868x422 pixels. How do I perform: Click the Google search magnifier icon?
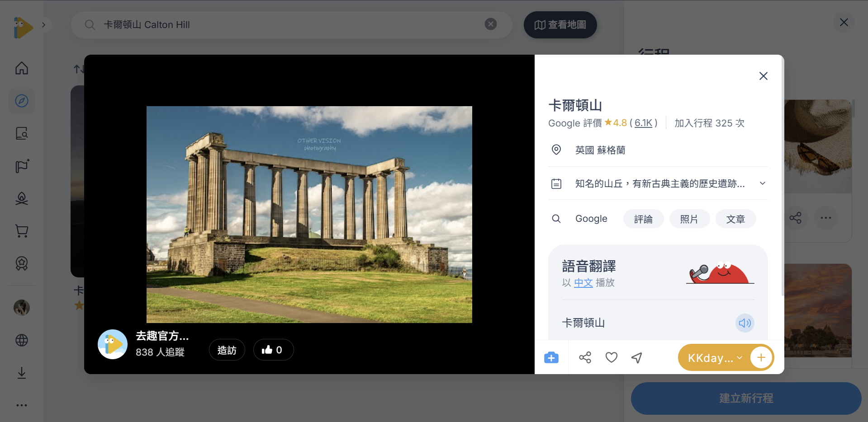(556, 219)
